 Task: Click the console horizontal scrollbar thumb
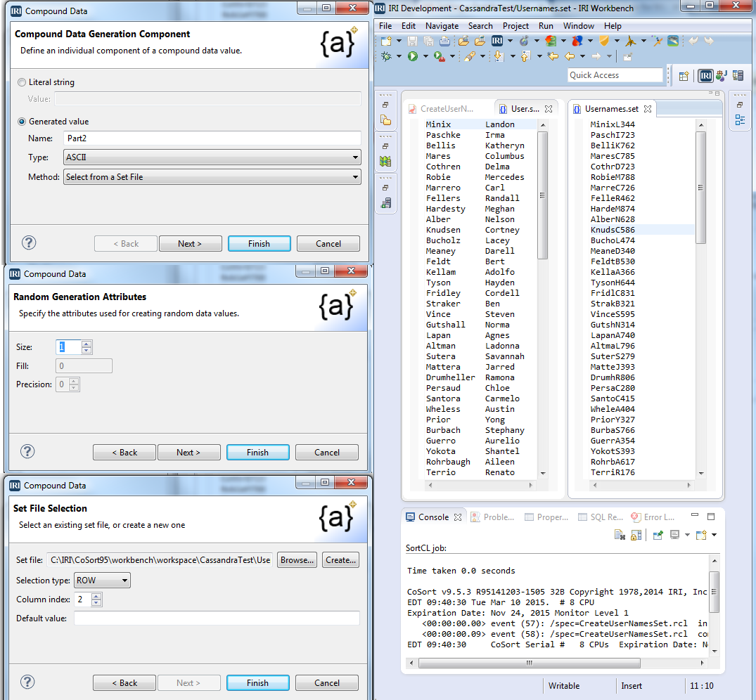pos(530,663)
